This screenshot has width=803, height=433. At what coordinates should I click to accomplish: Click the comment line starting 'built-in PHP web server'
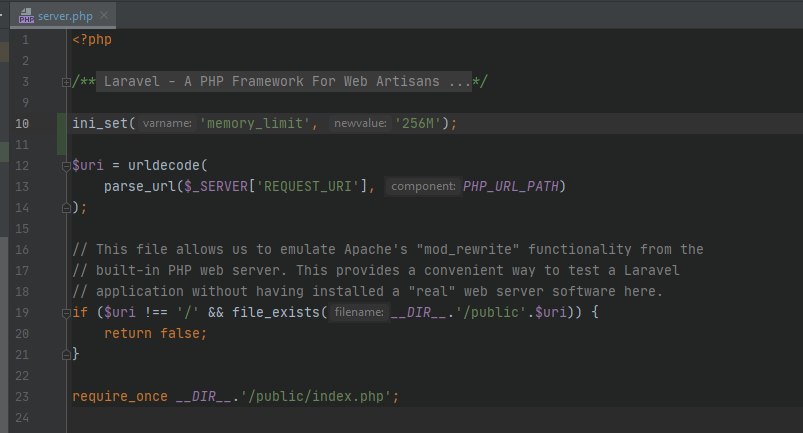(376, 270)
